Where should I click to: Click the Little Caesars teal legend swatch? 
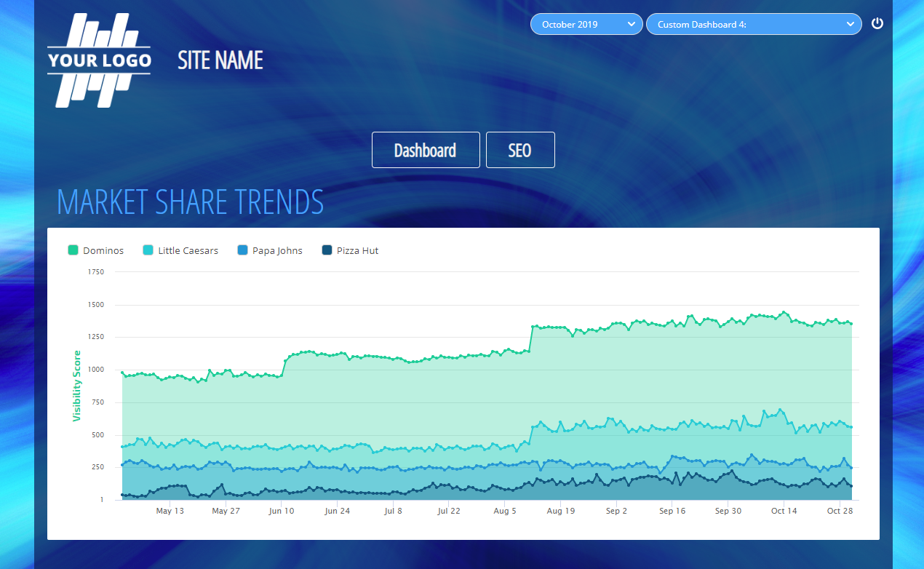pos(148,250)
